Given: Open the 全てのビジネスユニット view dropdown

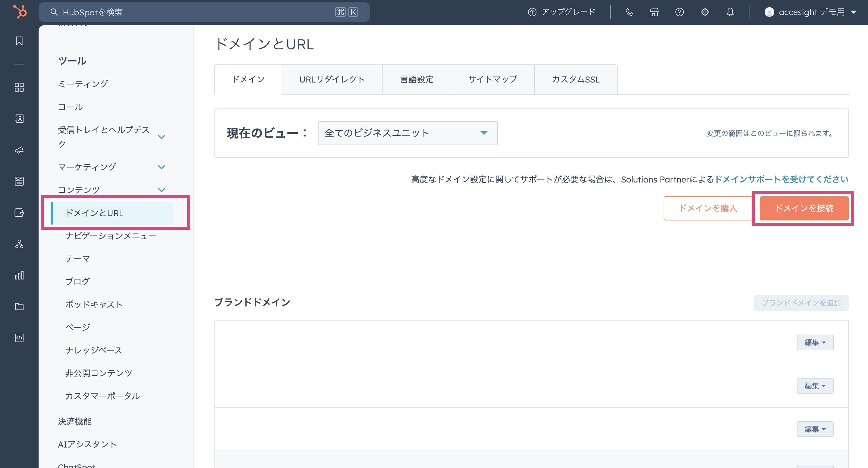Looking at the screenshot, I should 407,133.
